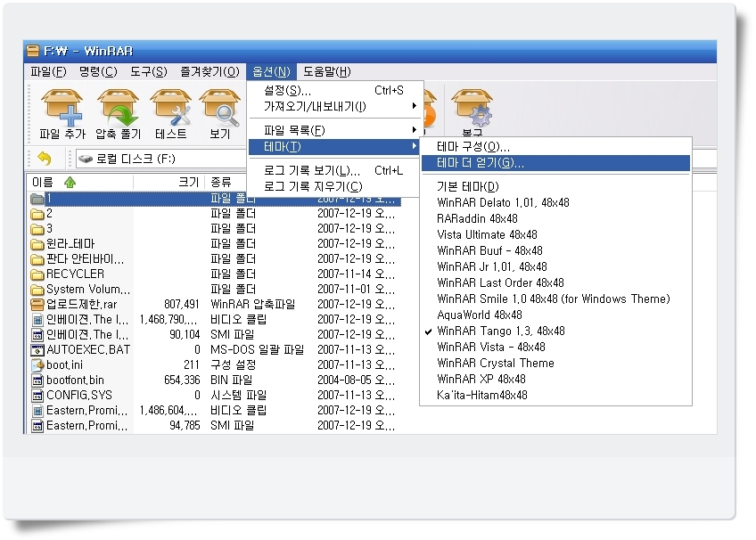Click the green sort arrow in 이름 column
756x540 pixels.
pyautogui.click(x=70, y=182)
